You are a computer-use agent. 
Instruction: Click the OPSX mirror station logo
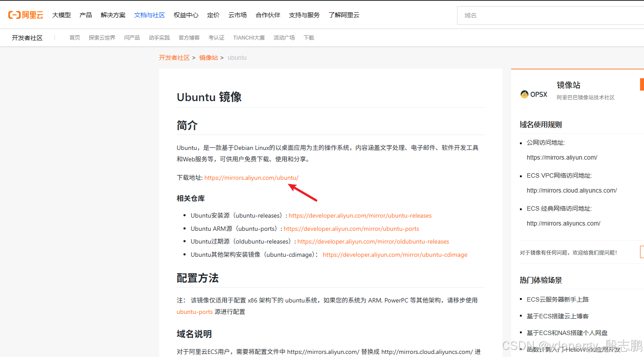[x=534, y=94]
